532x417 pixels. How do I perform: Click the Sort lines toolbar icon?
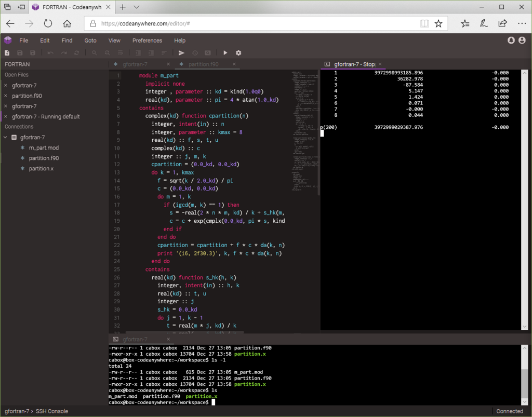[164, 53]
